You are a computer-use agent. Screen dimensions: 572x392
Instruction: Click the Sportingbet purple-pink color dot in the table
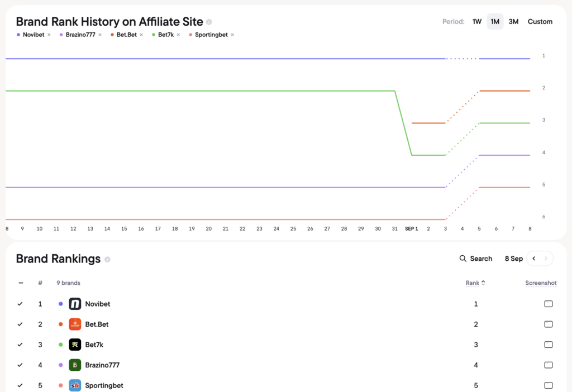tap(60, 385)
